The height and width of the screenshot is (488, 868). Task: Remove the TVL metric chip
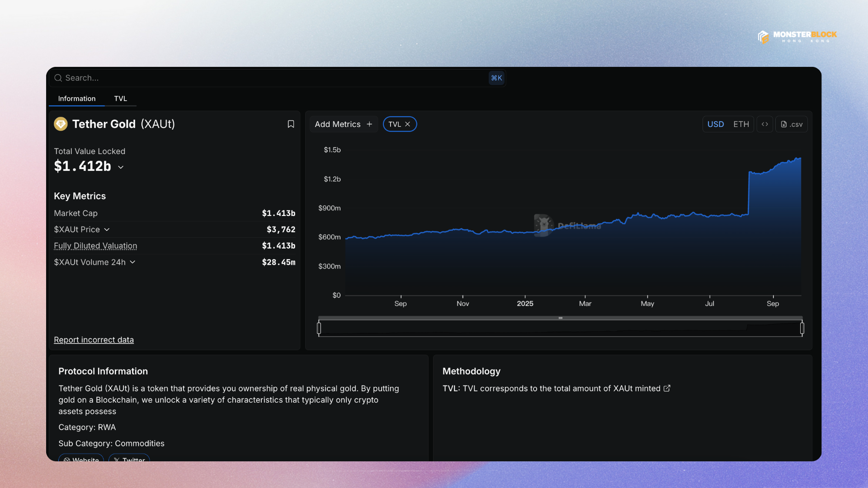[407, 124]
